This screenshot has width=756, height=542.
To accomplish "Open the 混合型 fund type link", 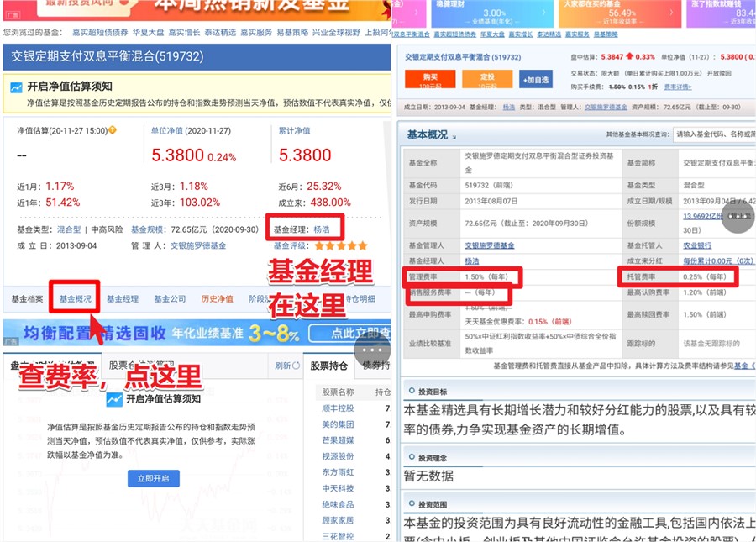I will click(69, 229).
